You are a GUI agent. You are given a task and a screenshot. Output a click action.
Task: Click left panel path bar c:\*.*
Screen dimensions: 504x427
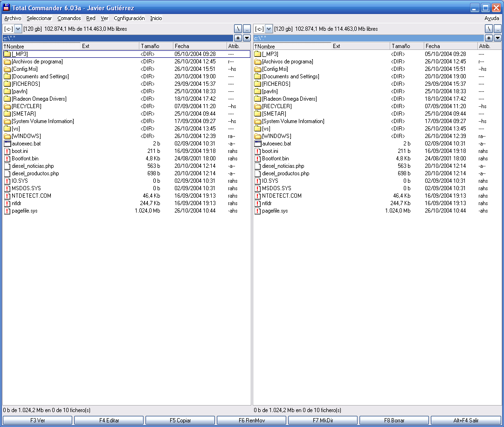click(118, 38)
